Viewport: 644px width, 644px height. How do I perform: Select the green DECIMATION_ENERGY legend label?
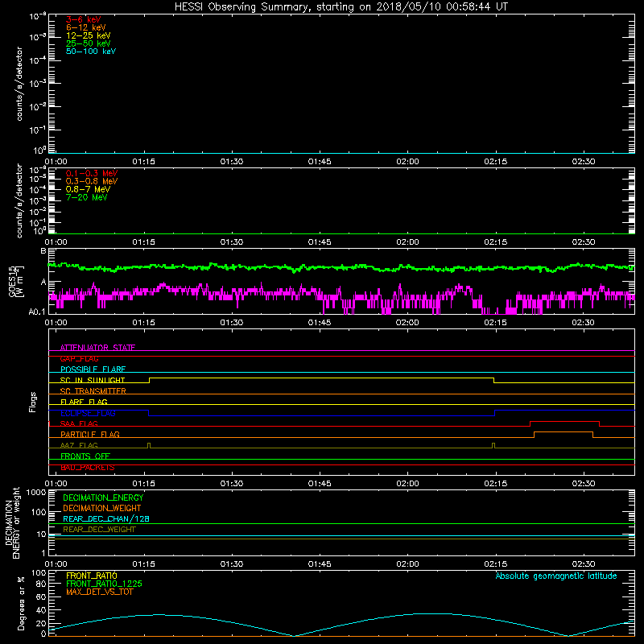point(103,497)
